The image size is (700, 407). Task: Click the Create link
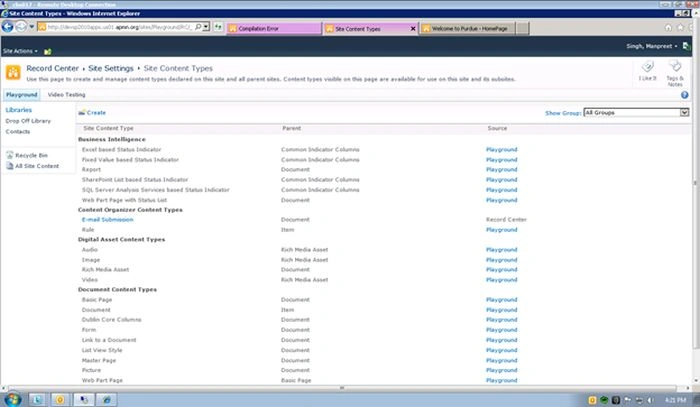coord(96,112)
